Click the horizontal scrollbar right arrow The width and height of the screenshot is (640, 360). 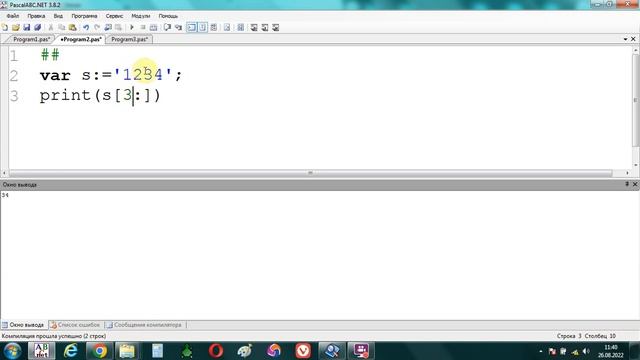[x=628, y=173]
